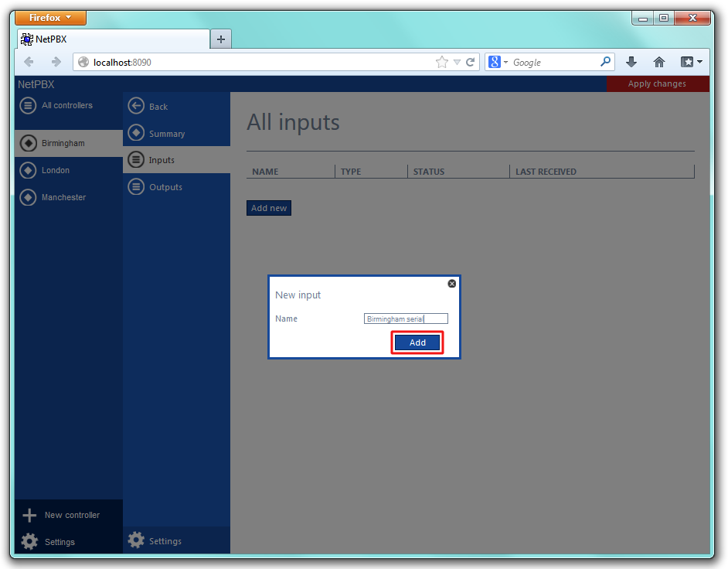Close the New input dialog
728x569 pixels.
452,284
